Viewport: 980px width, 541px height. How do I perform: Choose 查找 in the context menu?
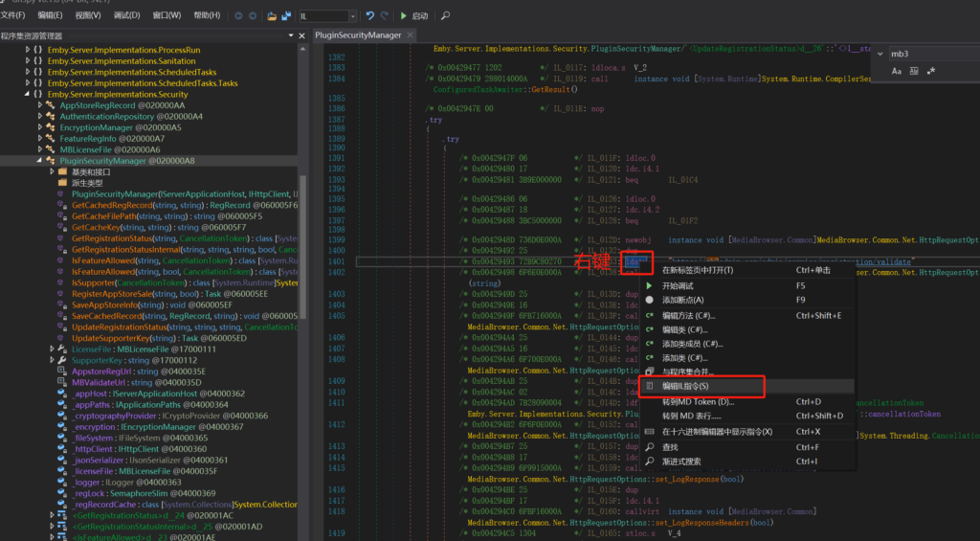[747, 447]
